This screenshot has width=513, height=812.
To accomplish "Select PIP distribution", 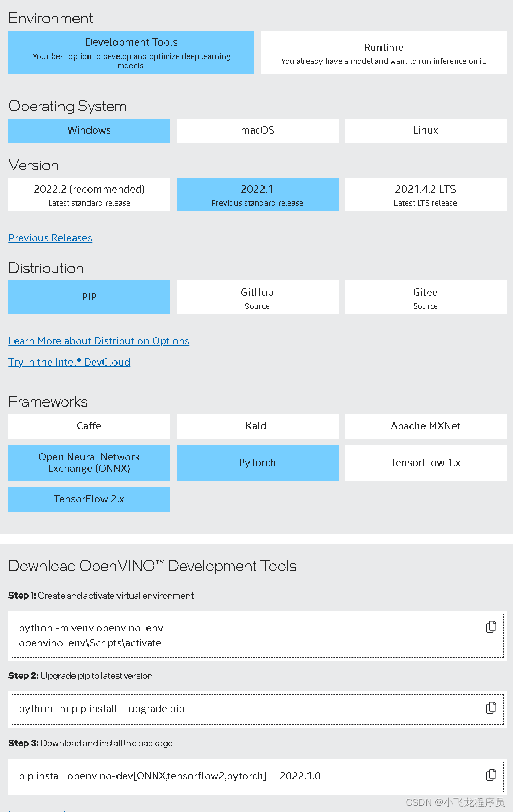I will pyautogui.click(x=89, y=297).
